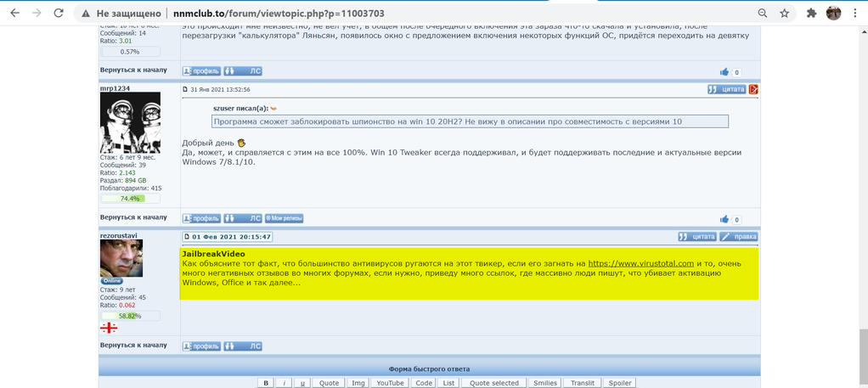Click the JailbreakVideo name in highlighted post

(214, 254)
